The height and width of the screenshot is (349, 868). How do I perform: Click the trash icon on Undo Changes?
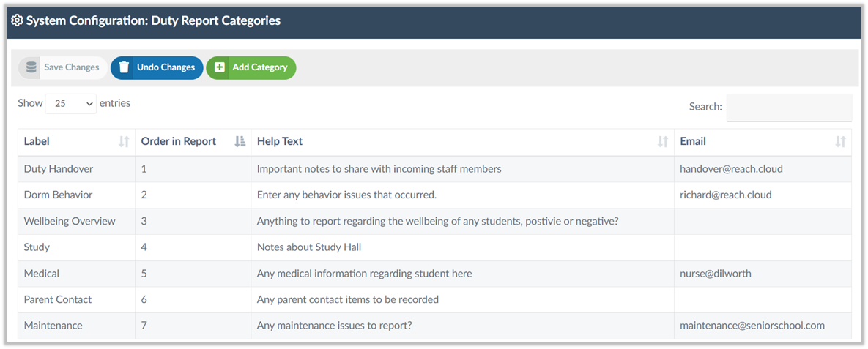124,67
